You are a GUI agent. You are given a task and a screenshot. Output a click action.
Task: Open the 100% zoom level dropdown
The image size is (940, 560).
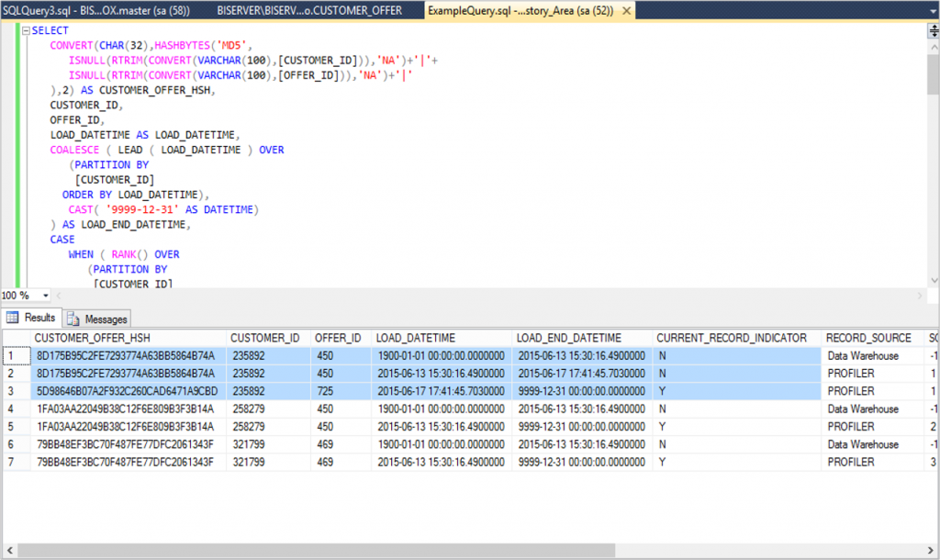[x=47, y=296]
